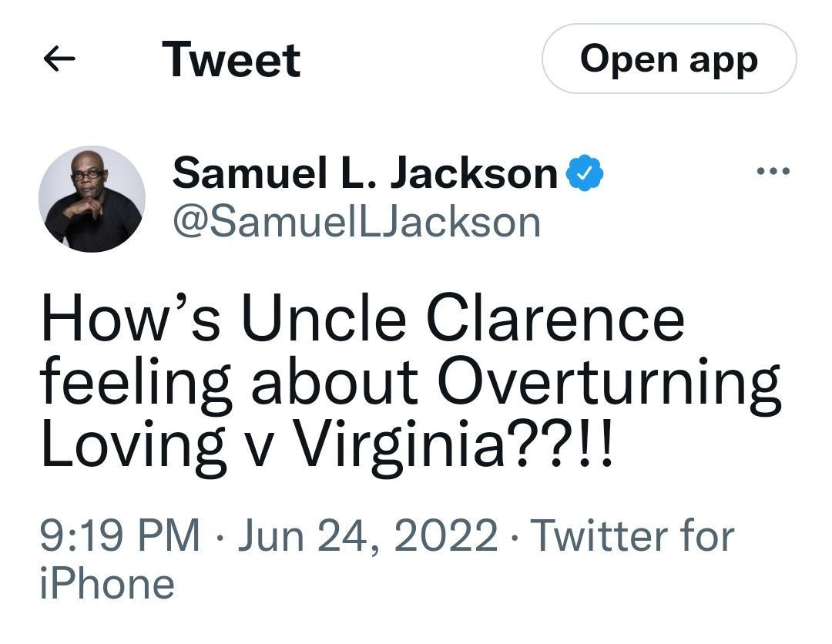Click the verified blue checkmark badge

pyautogui.click(x=585, y=173)
